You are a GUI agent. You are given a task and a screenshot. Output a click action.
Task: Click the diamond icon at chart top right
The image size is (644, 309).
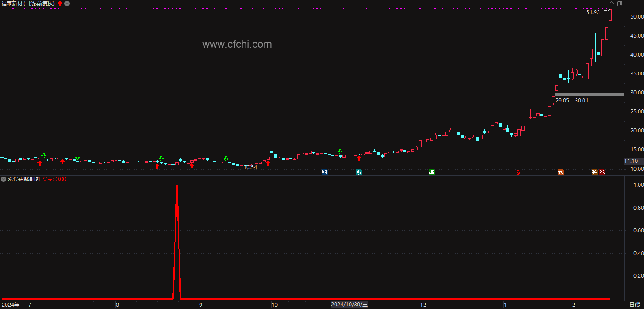click(611, 4)
